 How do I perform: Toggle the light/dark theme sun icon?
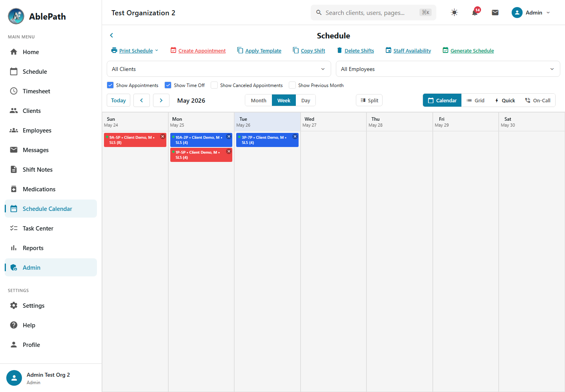click(x=454, y=13)
